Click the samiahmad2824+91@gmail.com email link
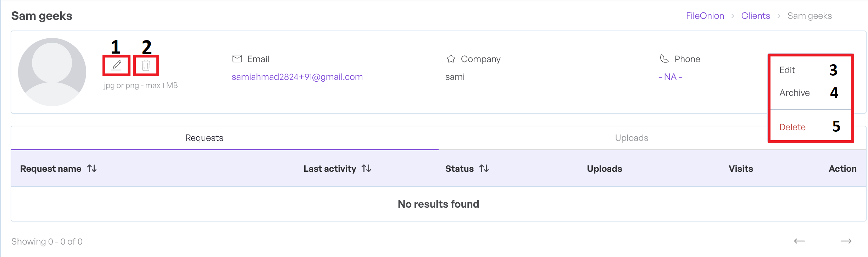 [297, 77]
